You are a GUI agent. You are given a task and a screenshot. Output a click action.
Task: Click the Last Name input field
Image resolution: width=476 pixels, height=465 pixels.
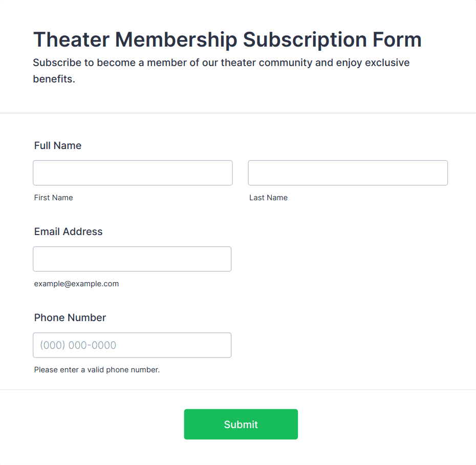click(348, 173)
